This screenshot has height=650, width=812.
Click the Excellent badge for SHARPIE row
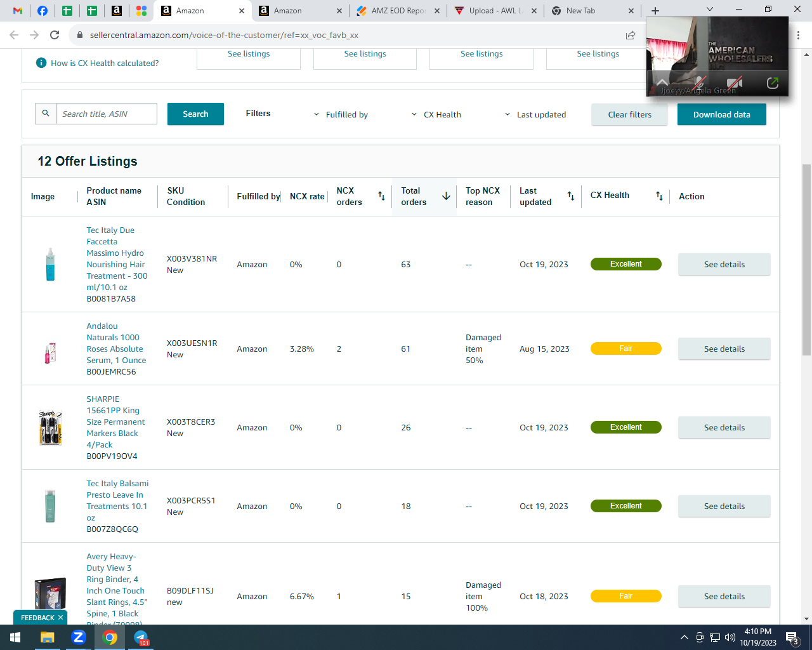tap(626, 427)
